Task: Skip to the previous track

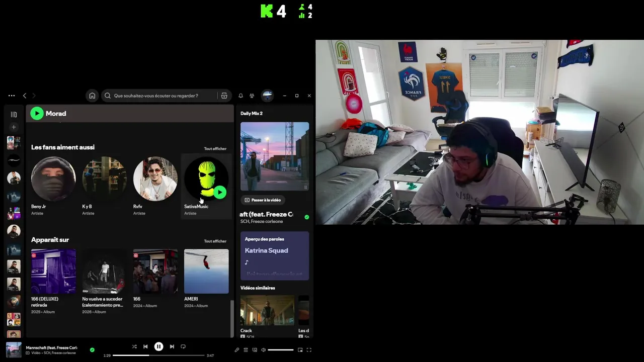Action: click(145, 346)
